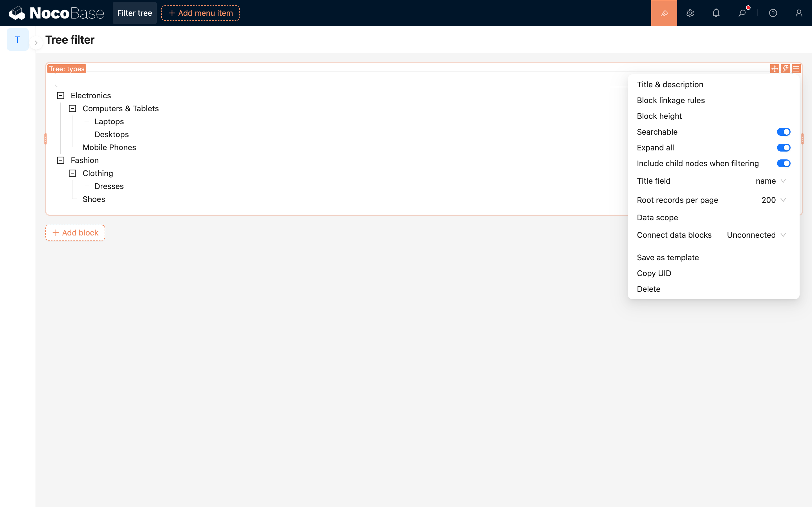Choose Save as template from the menu

[668, 257]
